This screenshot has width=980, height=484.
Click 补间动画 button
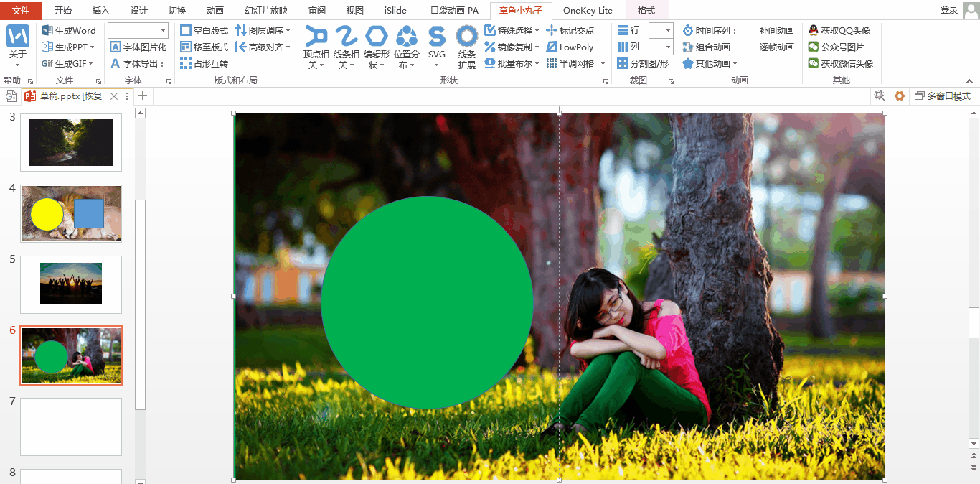tap(776, 30)
